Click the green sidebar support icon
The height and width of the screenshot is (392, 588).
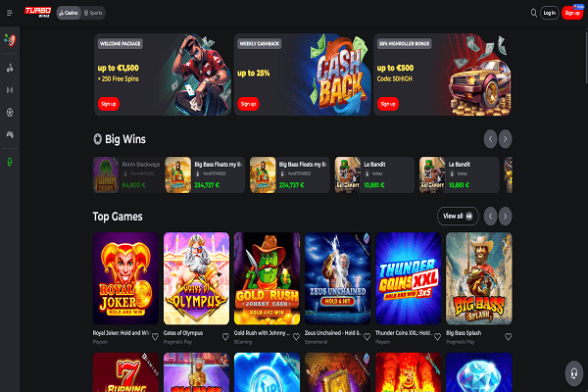coord(10,162)
